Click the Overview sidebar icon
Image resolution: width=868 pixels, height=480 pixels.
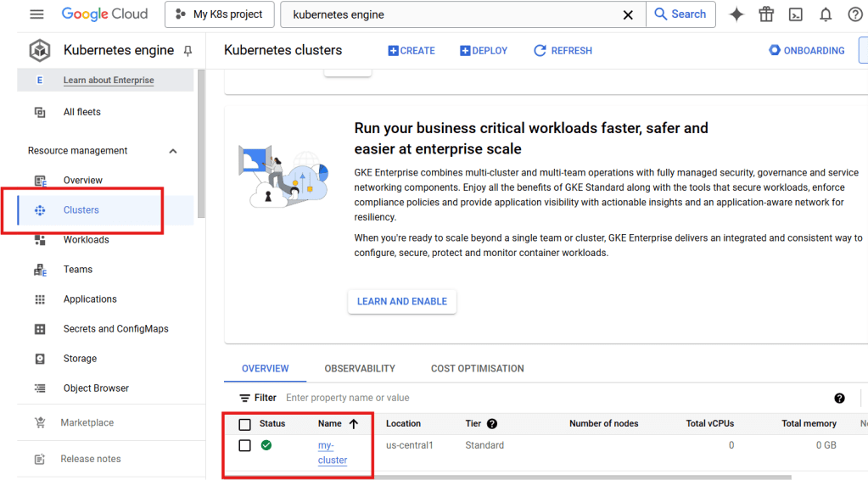point(41,181)
